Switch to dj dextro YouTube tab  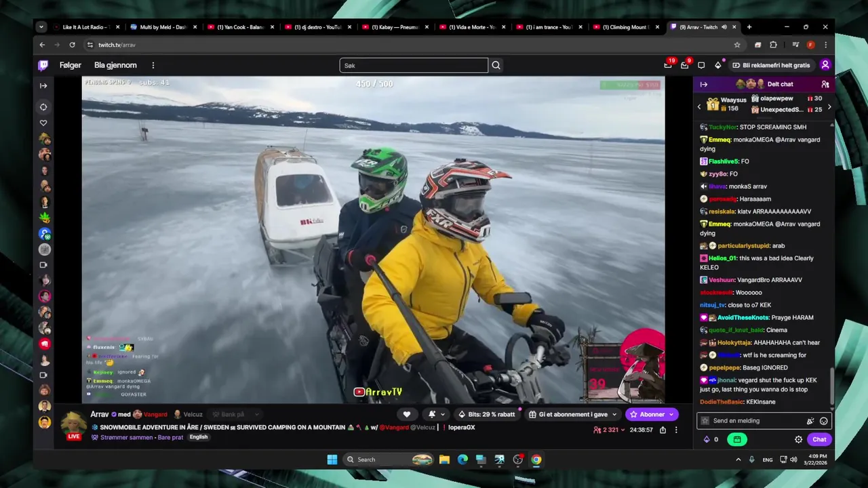(x=318, y=27)
